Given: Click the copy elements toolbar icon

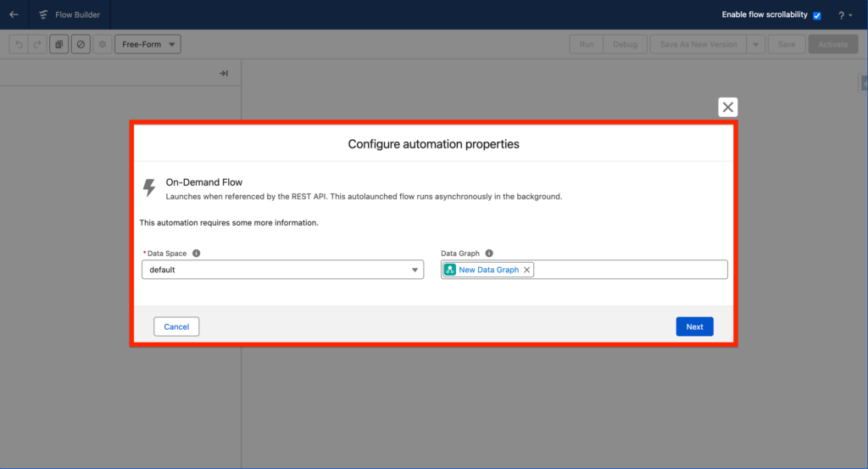Looking at the screenshot, I should point(58,44).
